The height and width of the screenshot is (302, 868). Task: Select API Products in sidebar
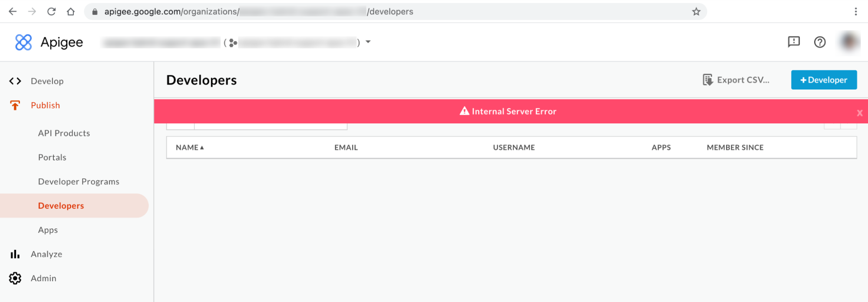(x=64, y=133)
